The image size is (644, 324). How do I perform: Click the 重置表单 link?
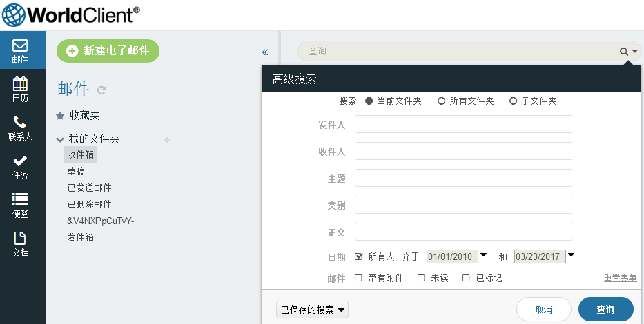click(x=620, y=278)
